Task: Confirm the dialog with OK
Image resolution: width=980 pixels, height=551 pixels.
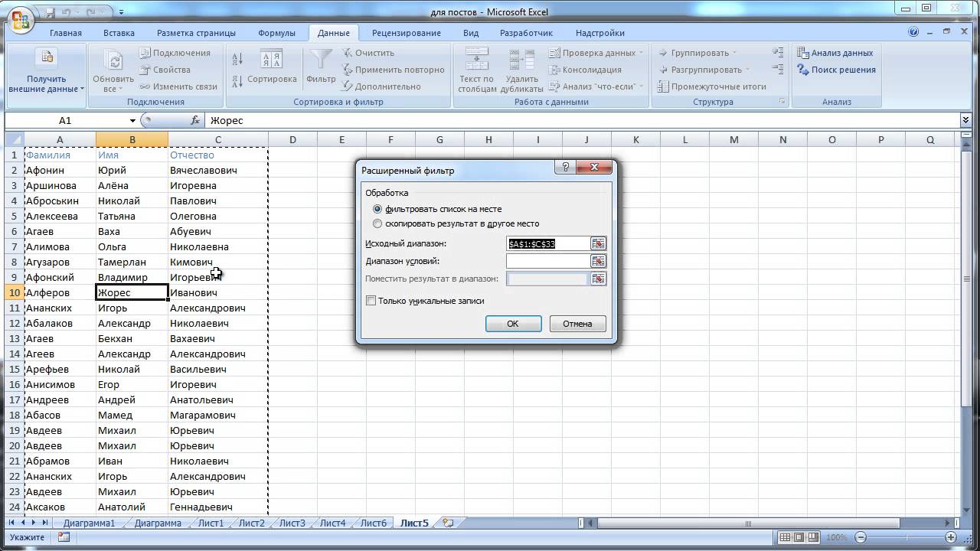Action: [x=513, y=324]
